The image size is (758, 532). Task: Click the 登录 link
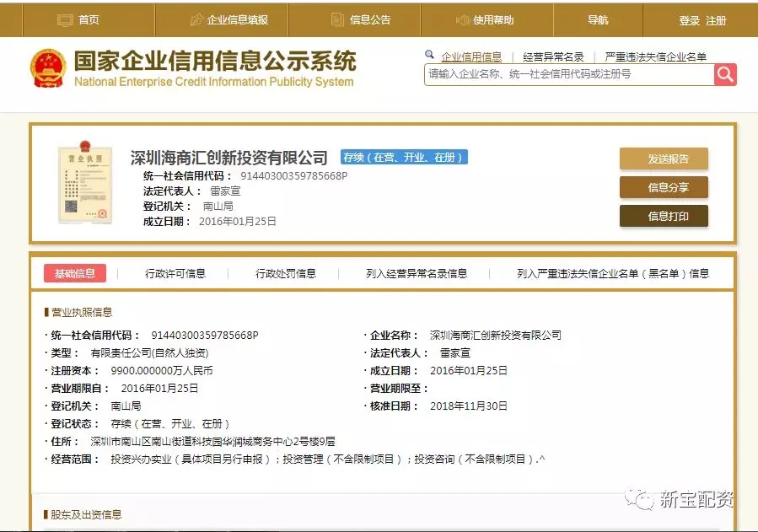[x=689, y=20]
